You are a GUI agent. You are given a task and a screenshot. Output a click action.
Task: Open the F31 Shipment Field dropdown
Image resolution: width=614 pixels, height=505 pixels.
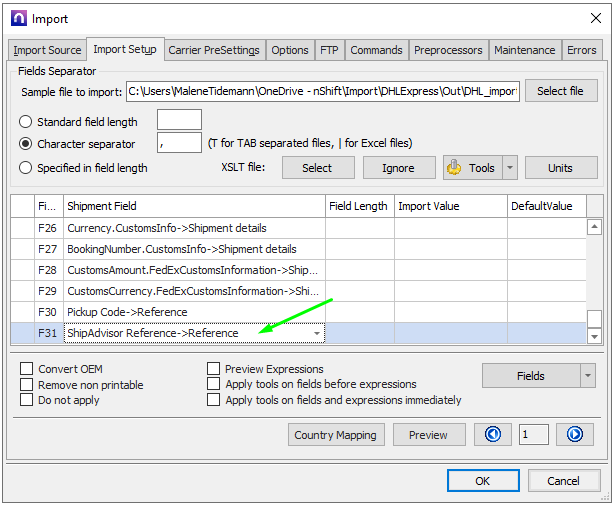tap(317, 333)
